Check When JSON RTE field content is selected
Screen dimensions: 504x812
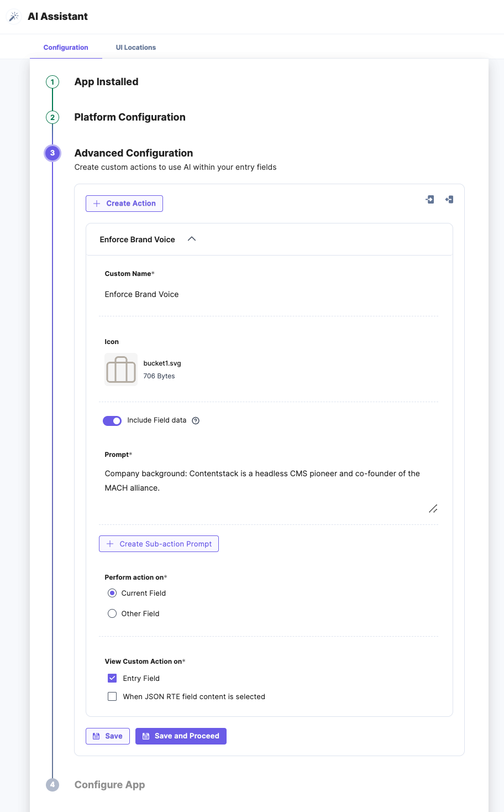[x=112, y=696]
